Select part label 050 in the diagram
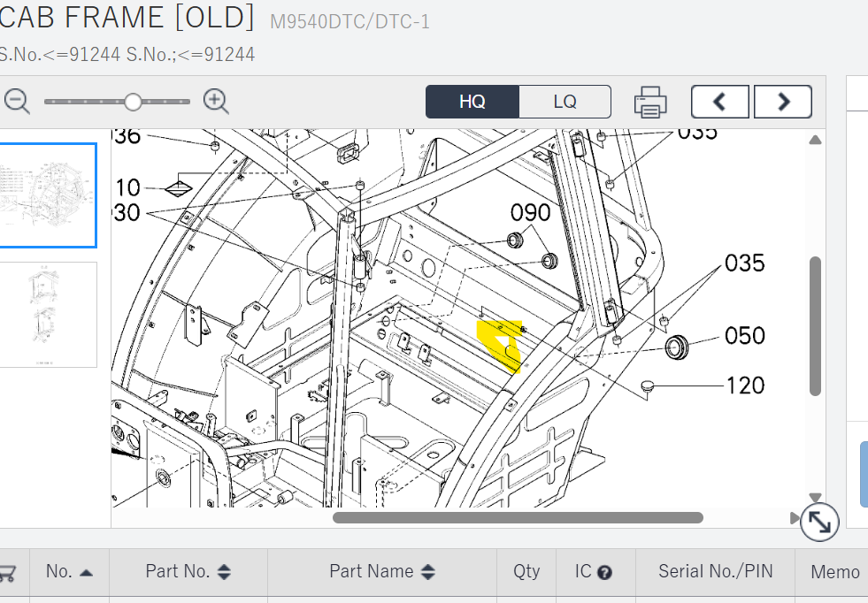This screenshot has width=868, height=603. [x=745, y=336]
